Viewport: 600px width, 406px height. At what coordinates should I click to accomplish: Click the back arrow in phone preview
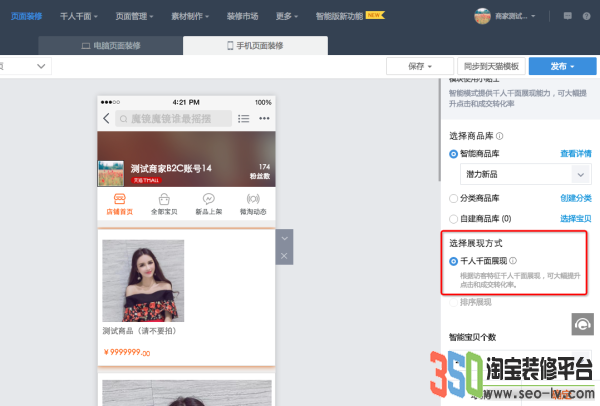click(x=106, y=118)
